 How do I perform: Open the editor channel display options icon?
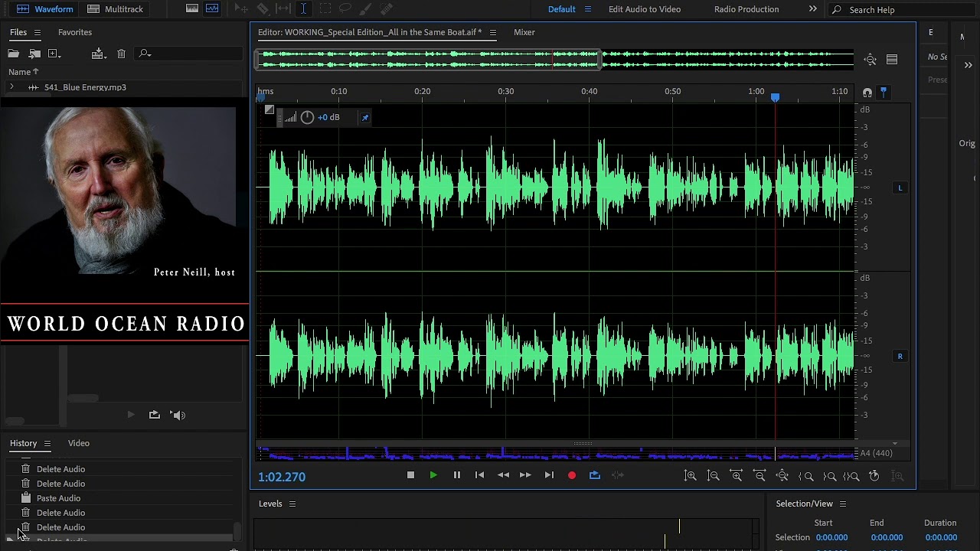pos(892,60)
